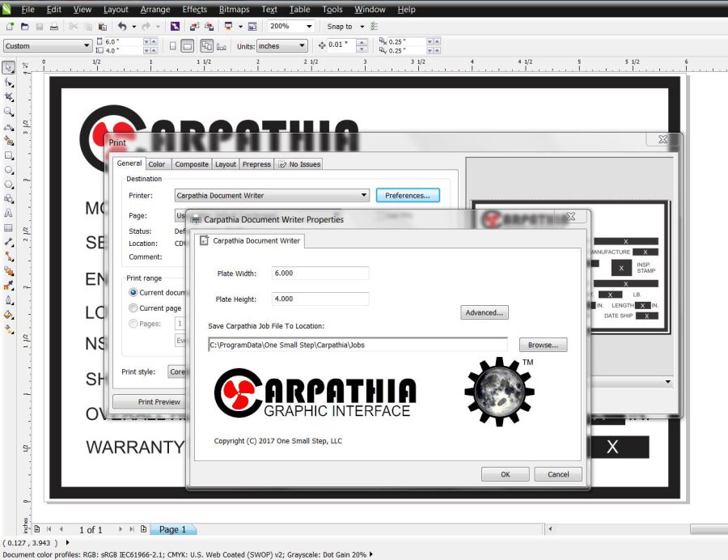
Task: Expand the Application launcher dropdown arrow
Action: tap(240, 27)
